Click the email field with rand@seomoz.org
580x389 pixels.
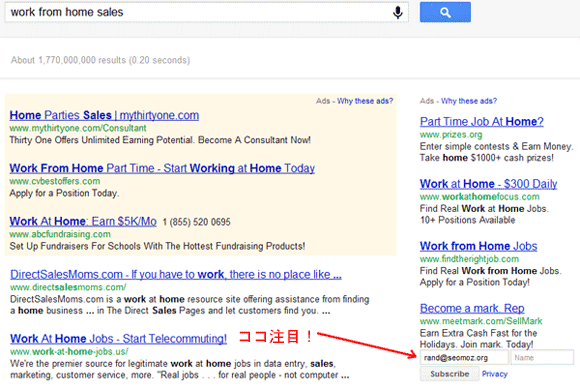[x=464, y=358]
